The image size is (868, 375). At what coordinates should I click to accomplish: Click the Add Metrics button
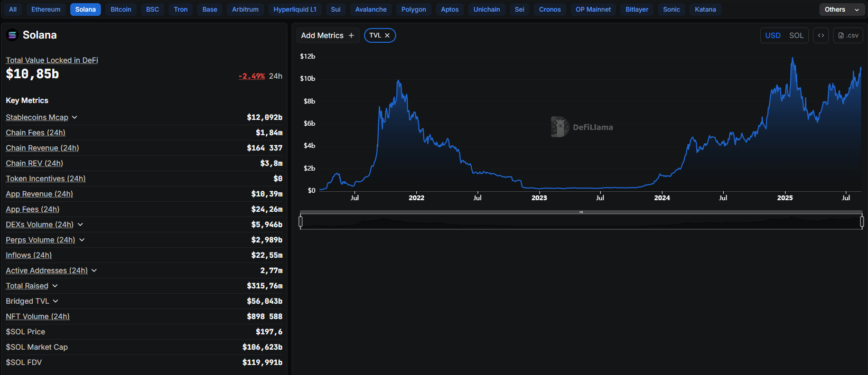(x=328, y=35)
